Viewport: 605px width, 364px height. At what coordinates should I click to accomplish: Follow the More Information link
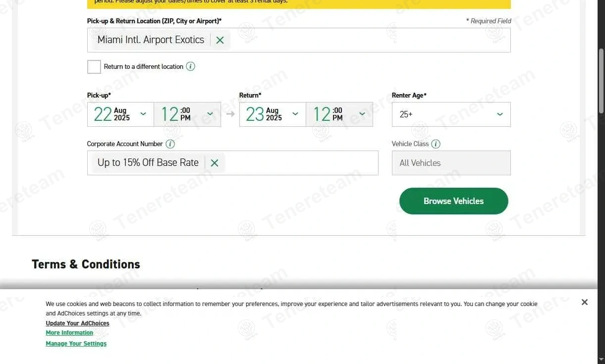point(69,333)
